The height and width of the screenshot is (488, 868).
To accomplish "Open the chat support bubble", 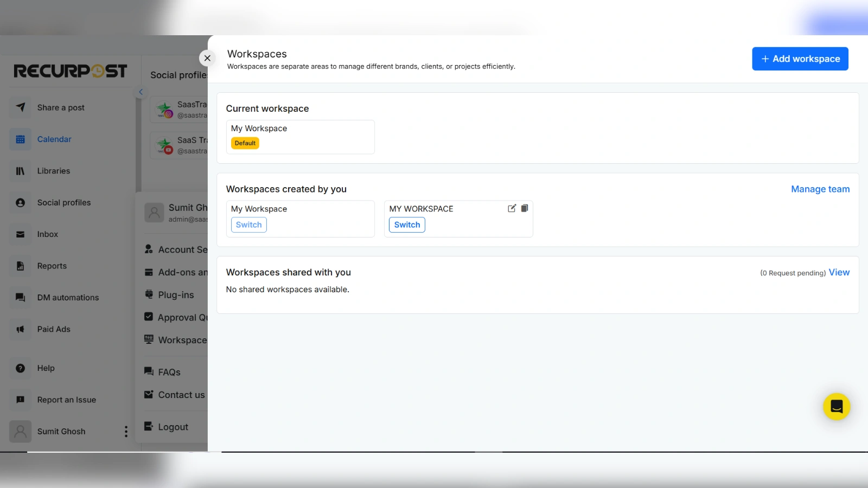I will (x=836, y=407).
